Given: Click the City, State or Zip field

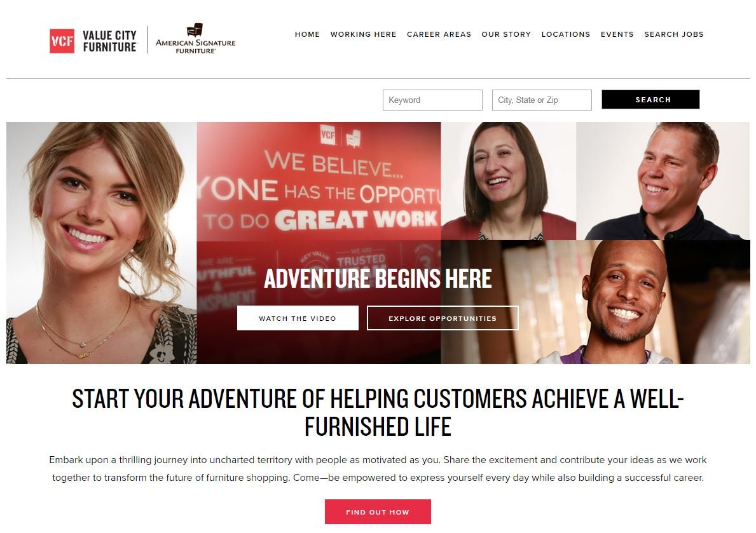Looking at the screenshot, I should click(x=542, y=100).
